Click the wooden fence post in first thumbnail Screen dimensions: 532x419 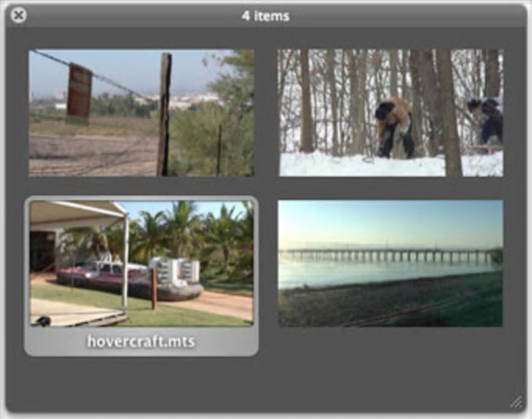(x=164, y=114)
